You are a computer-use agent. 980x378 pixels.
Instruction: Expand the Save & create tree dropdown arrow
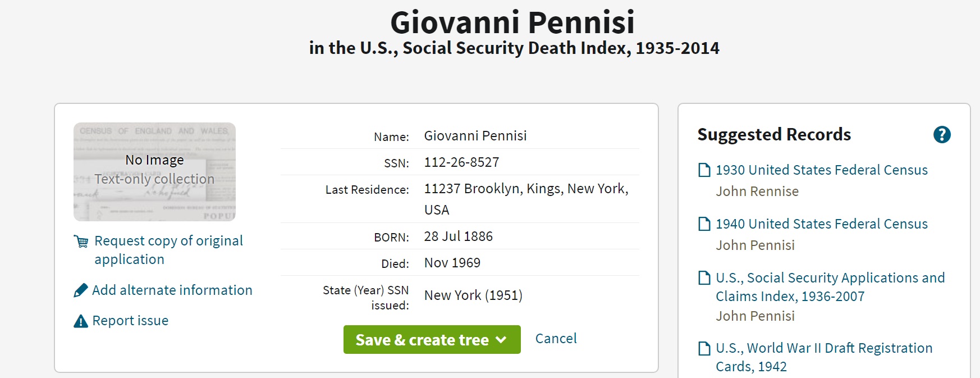(501, 340)
